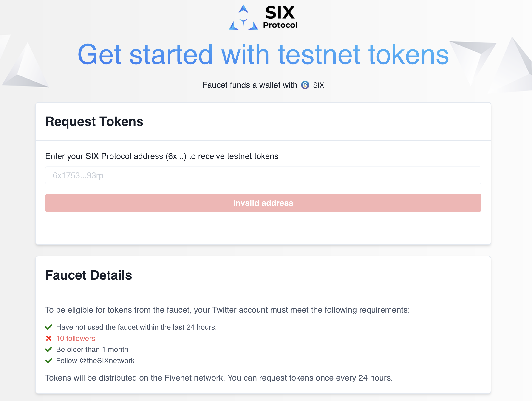This screenshot has width=532, height=401.
Task: Click the red 10 followers requirement text
Action: click(76, 338)
